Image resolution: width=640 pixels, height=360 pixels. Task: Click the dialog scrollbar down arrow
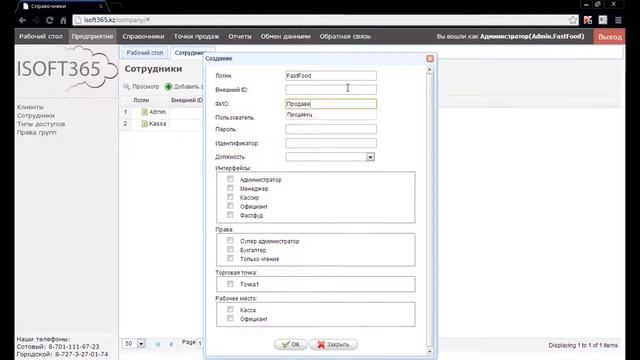(429, 351)
